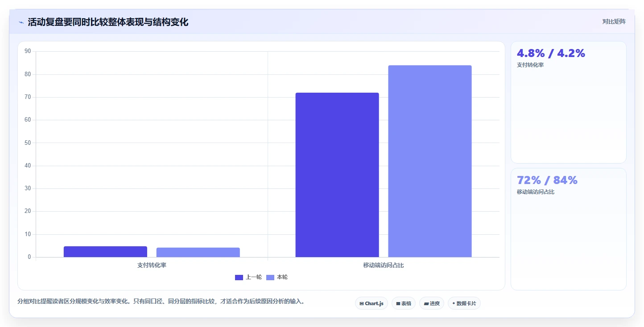
Task: Click the 数据卡片 chip icon
Action: [x=454, y=303]
